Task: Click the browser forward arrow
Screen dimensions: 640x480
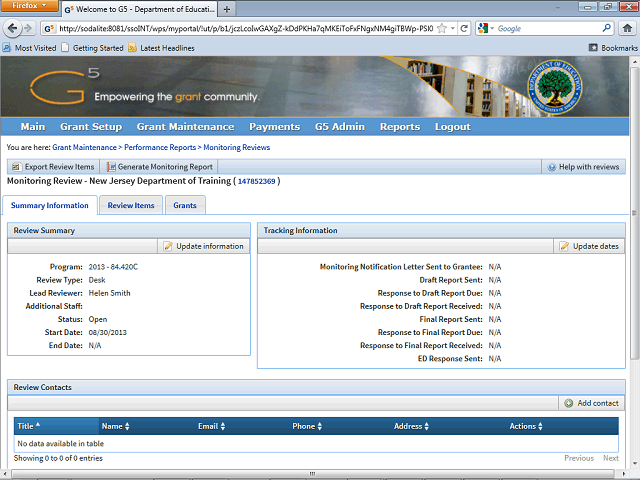Action: pos(28,29)
